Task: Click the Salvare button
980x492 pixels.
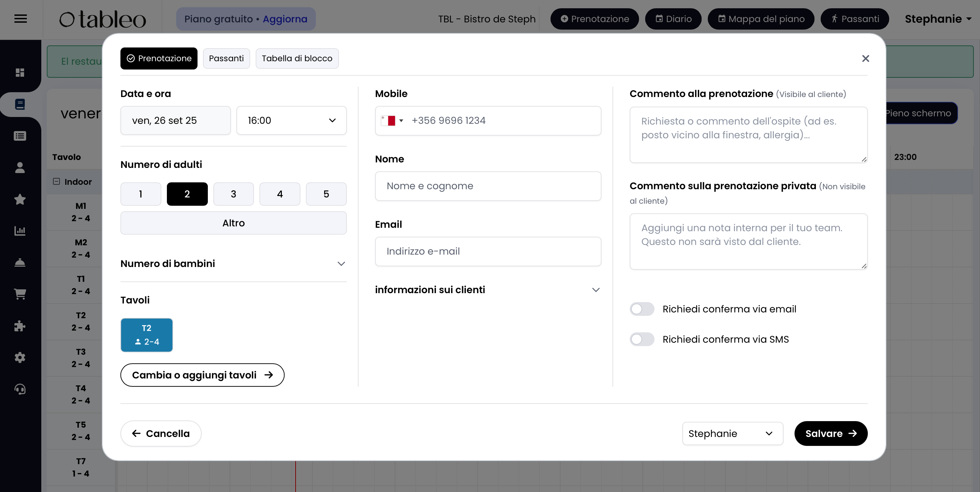Action: pyautogui.click(x=831, y=434)
